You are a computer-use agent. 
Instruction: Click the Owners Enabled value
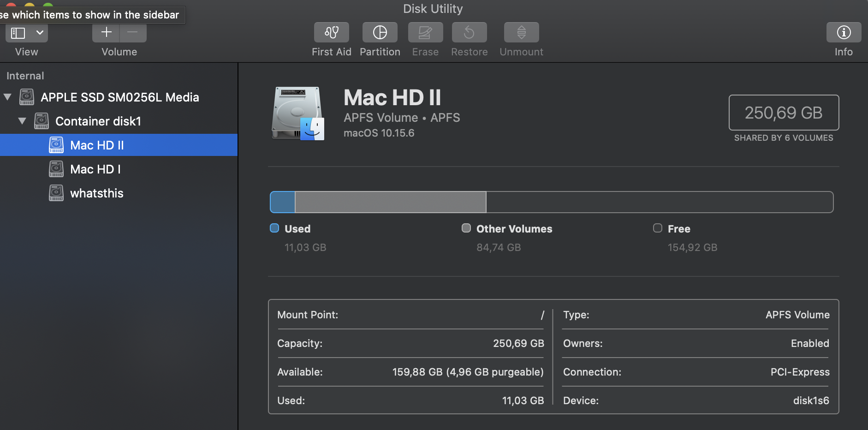810,343
